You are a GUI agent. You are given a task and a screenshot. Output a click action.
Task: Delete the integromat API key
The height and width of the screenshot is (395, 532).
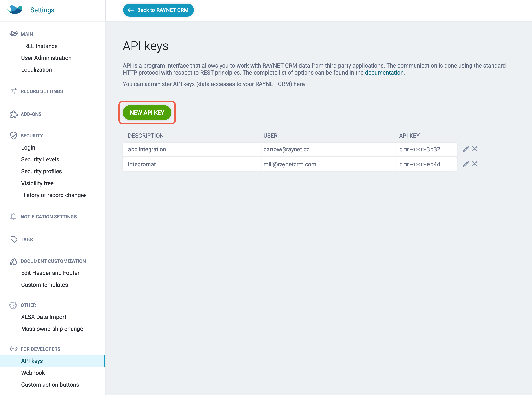[475, 164]
